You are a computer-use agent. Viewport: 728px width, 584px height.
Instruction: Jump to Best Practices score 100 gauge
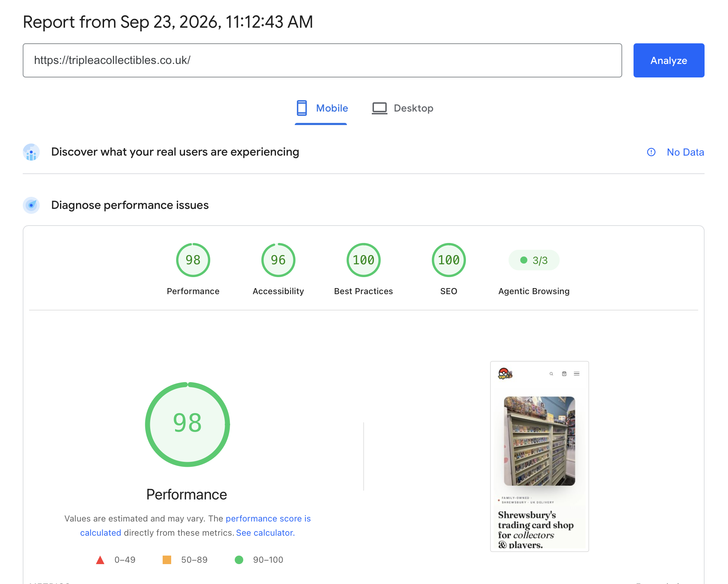(364, 260)
